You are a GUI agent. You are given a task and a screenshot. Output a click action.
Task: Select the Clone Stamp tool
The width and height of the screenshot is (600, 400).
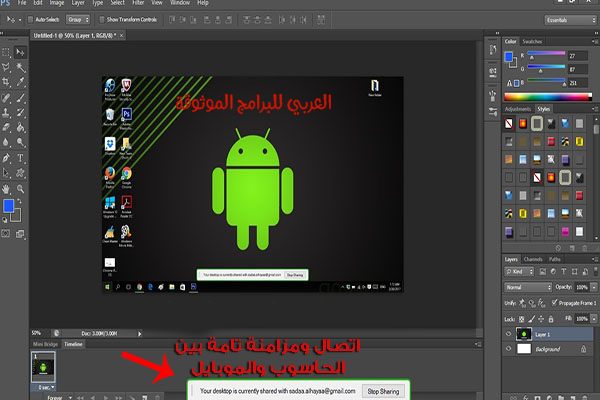click(x=6, y=113)
